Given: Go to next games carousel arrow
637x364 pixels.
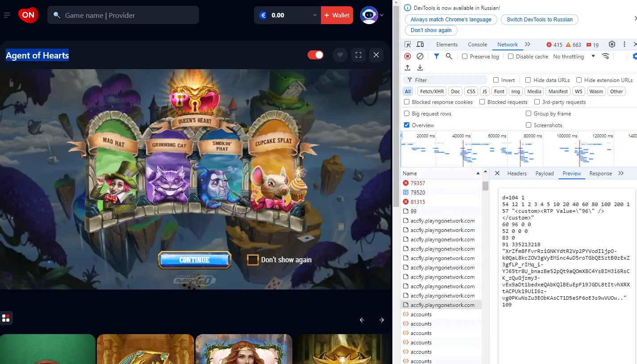Looking at the screenshot, I should pos(382,320).
